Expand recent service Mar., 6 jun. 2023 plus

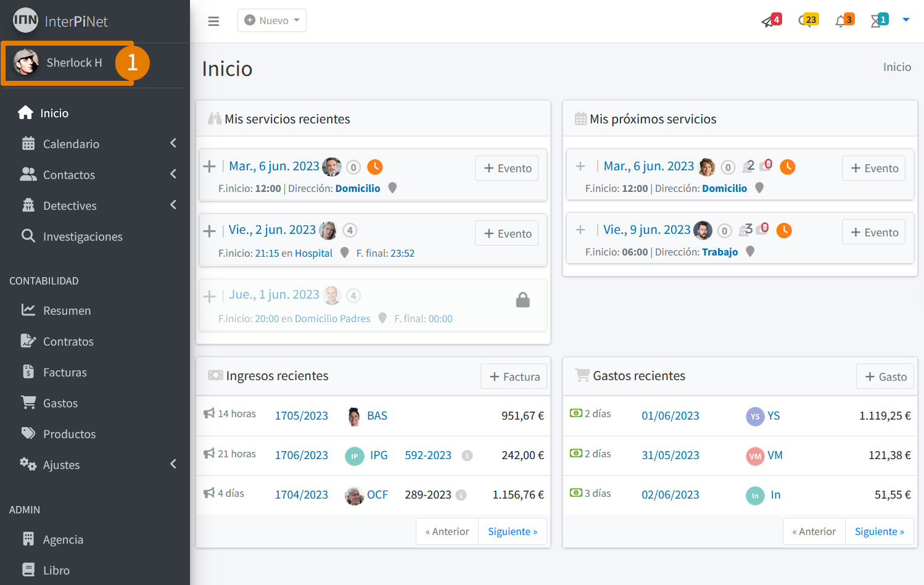pyautogui.click(x=210, y=167)
